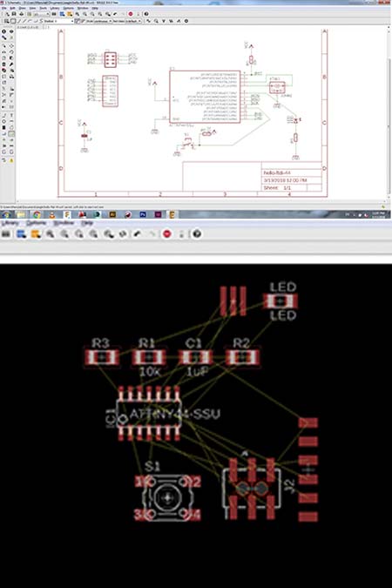Open the View menu in schematic window
This screenshot has width=392, height=588.
point(32,8)
